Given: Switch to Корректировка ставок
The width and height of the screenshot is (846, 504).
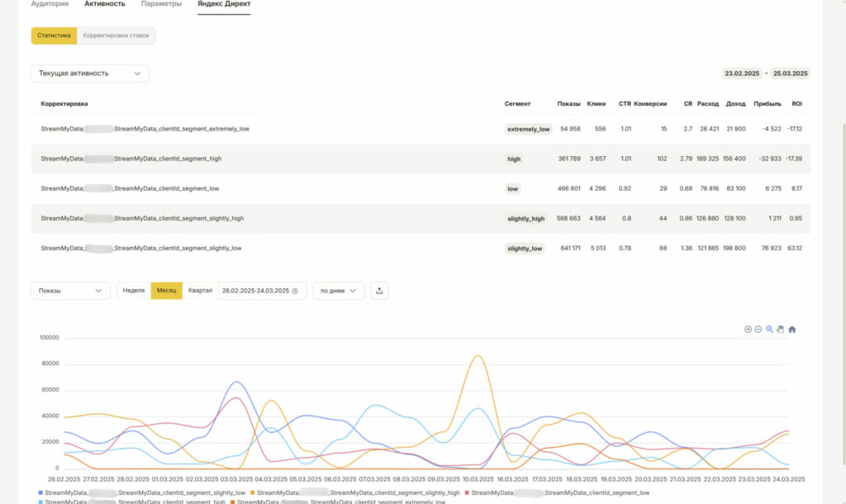Looking at the screenshot, I should [116, 36].
